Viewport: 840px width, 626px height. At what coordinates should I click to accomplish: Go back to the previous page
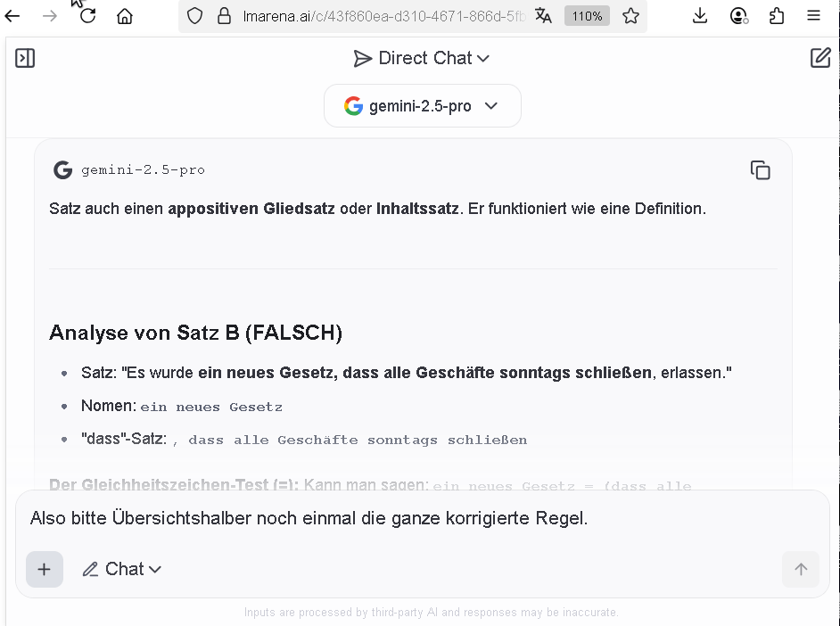pyautogui.click(x=12, y=16)
